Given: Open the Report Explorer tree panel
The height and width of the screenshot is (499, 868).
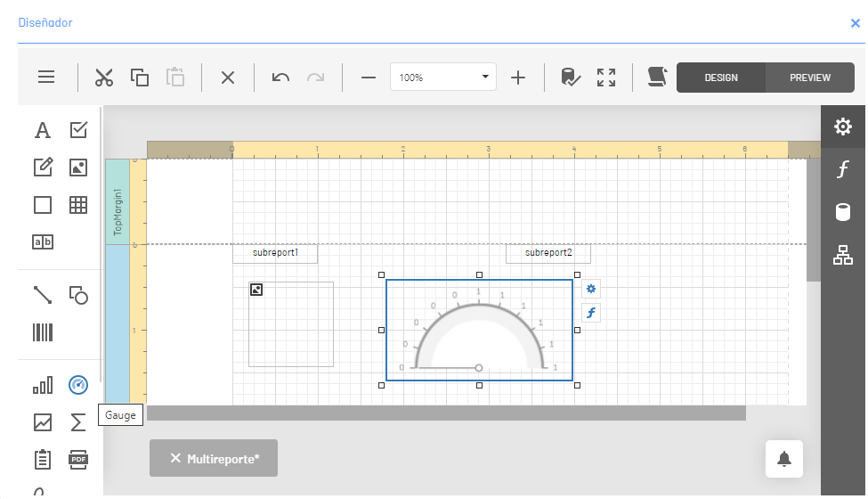Looking at the screenshot, I should point(842,255).
